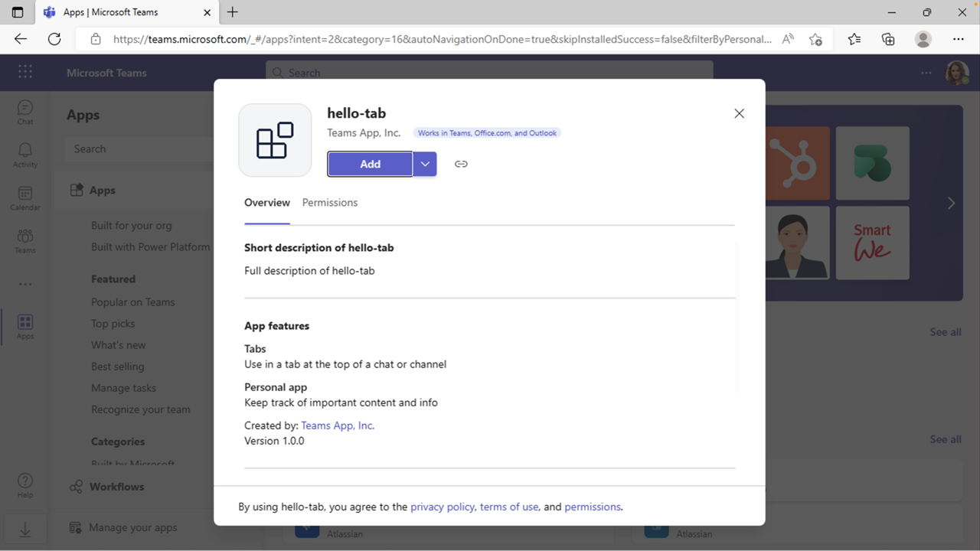Click the download desktop app icon

click(25, 530)
